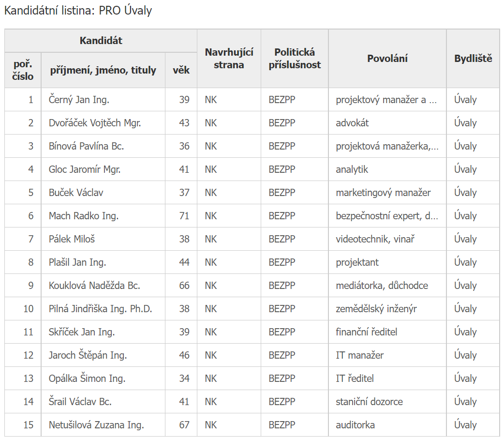The height and width of the screenshot is (439, 504).
Task: Click the věk column header
Action: coord(181,70)
